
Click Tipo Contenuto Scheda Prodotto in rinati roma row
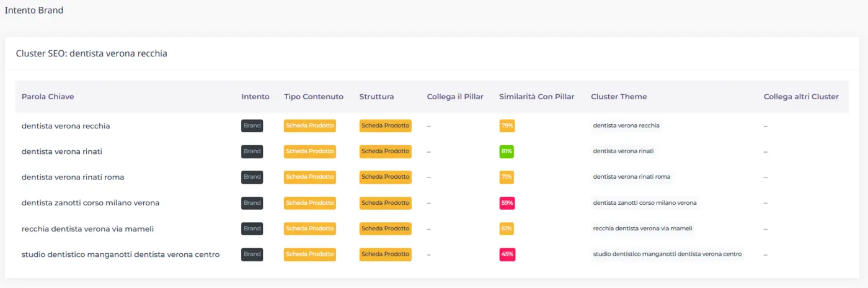pos(310,177)
